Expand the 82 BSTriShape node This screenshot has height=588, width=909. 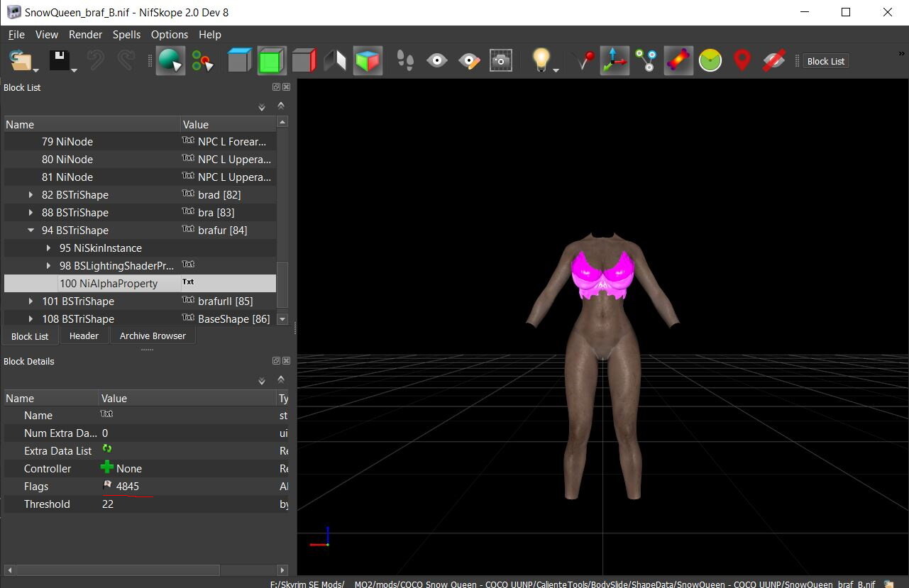pyautogui.click(x=31, y=194)
